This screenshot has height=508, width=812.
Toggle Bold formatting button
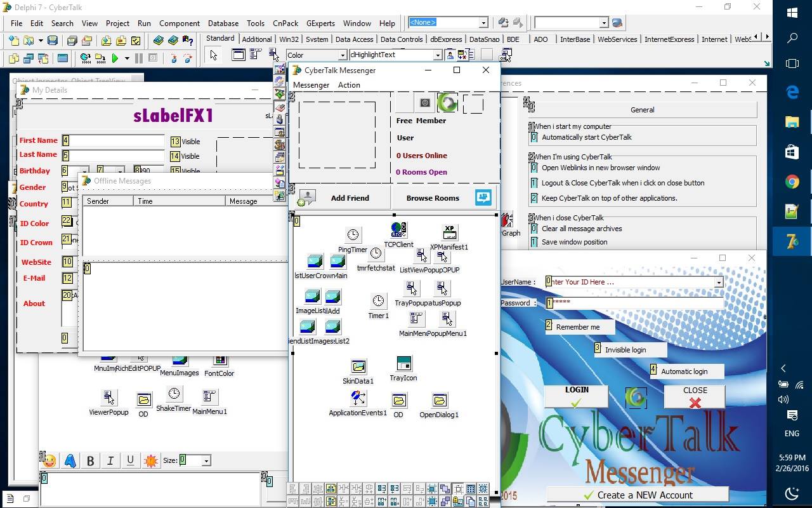click(90, 461)
